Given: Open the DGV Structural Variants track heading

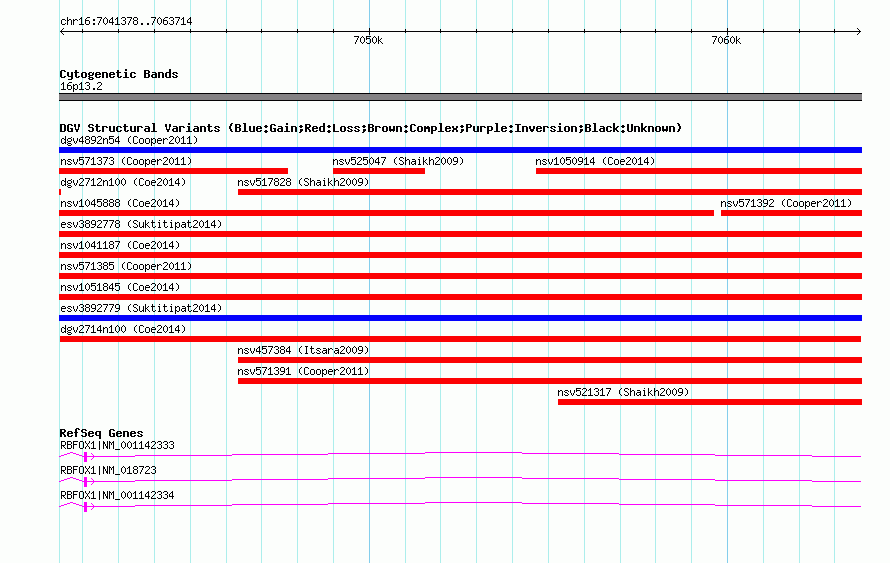Looking at the screenshot, I should [370, 128].
